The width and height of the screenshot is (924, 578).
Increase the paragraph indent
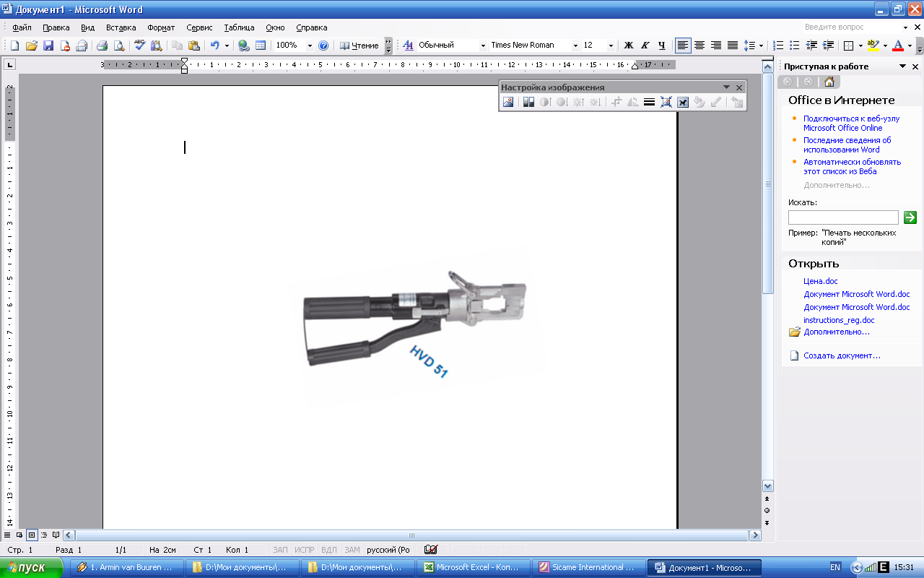pos(828,46)
